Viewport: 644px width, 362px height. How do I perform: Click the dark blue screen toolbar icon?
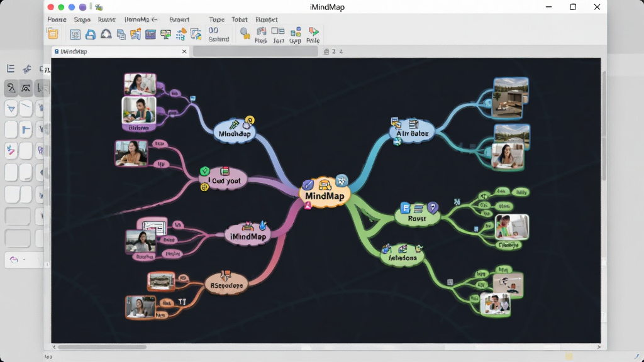150,35
